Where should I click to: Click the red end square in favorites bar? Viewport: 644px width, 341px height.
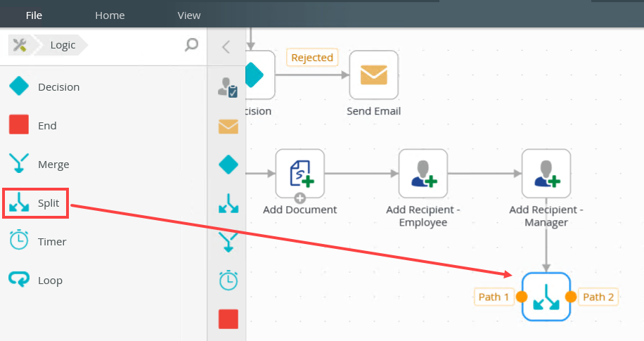228,319
